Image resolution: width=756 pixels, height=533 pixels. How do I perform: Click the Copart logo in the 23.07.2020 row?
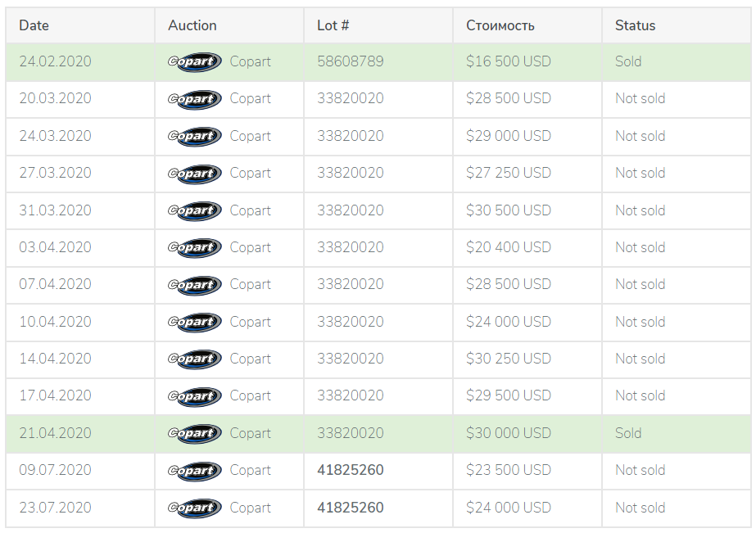click(194, 508)
